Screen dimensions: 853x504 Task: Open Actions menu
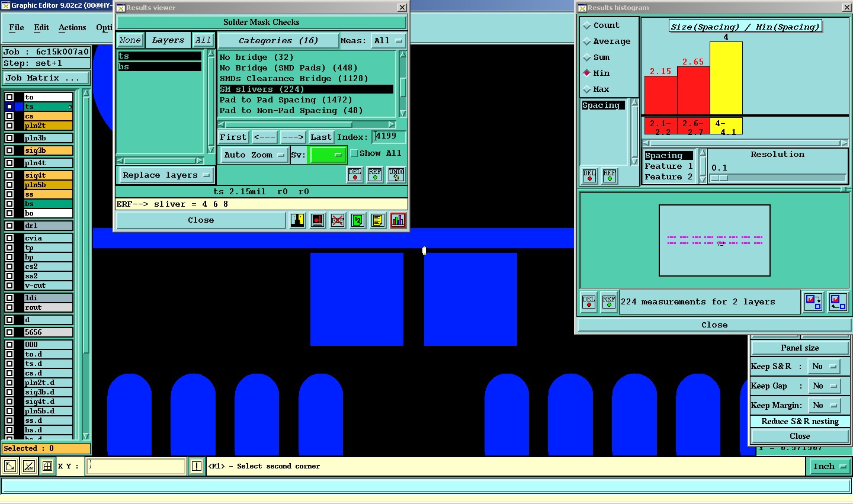click(72, 28)
